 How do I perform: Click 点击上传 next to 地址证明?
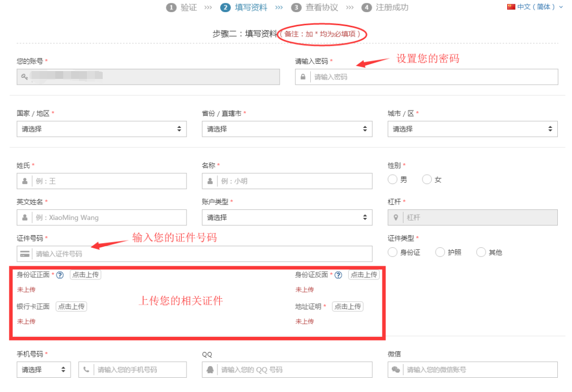(x=348, y=306)
